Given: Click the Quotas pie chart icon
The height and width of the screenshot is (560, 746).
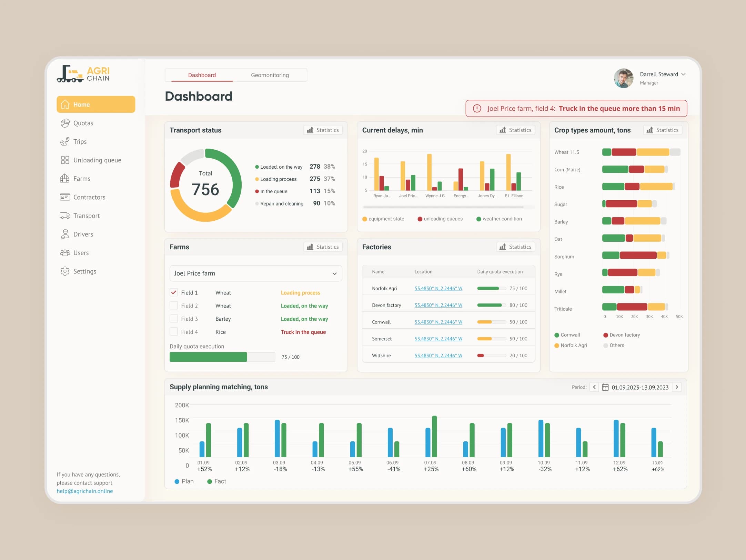Looking at the screenshot, I should (x=65, y=123).
